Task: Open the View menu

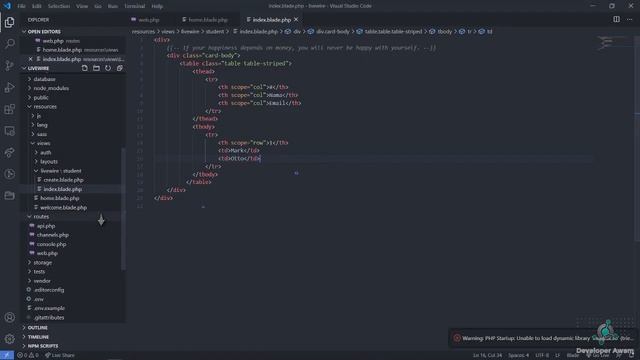Action: 82,6
